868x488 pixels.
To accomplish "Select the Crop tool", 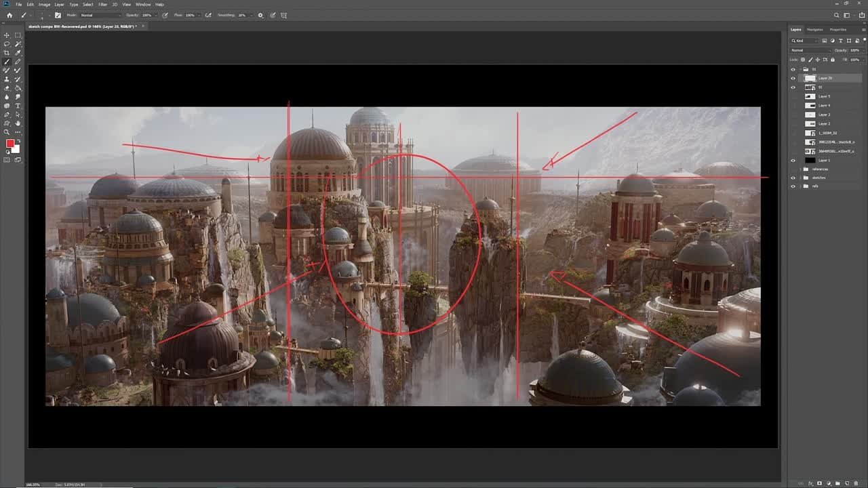I will click(x=7, y=53).
